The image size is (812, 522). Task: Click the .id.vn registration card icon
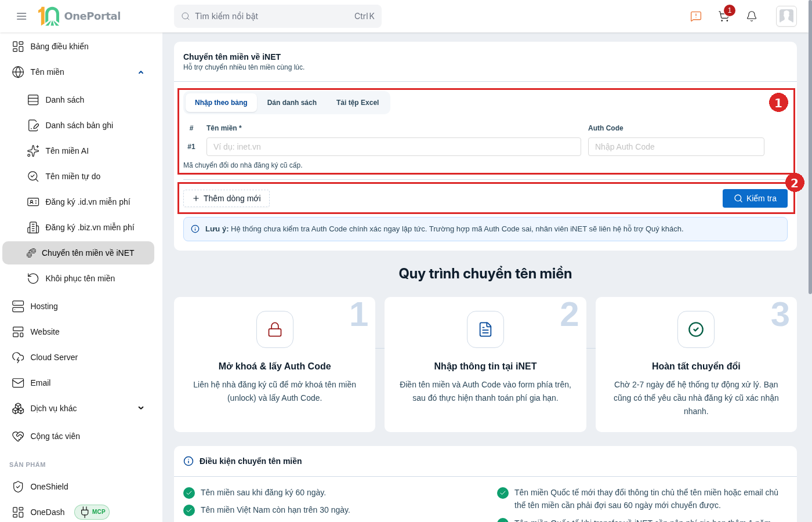[x=33, y=202]
